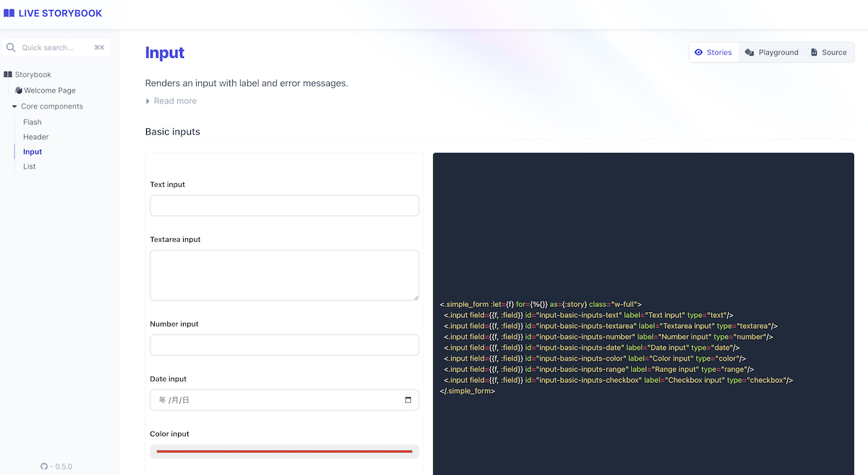Expand the Read more disclosure triangle

coord(148,101)
